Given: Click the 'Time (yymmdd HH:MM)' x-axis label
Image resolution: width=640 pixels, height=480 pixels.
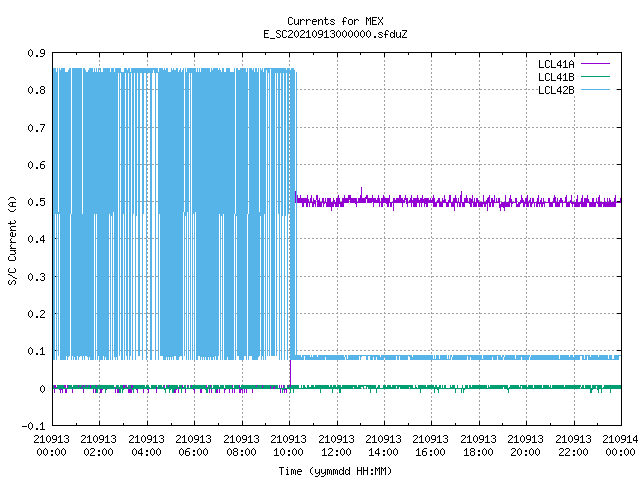Looking at the screenshot, I should (335, 471).
